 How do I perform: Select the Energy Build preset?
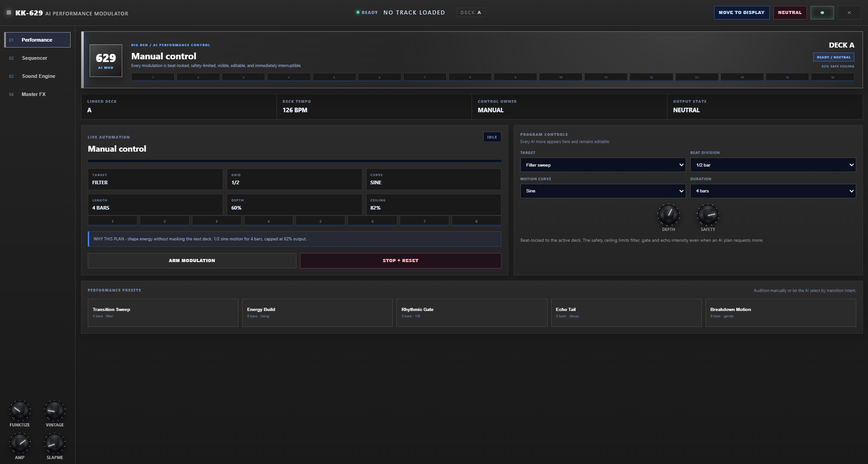click(x=317, y=313)
